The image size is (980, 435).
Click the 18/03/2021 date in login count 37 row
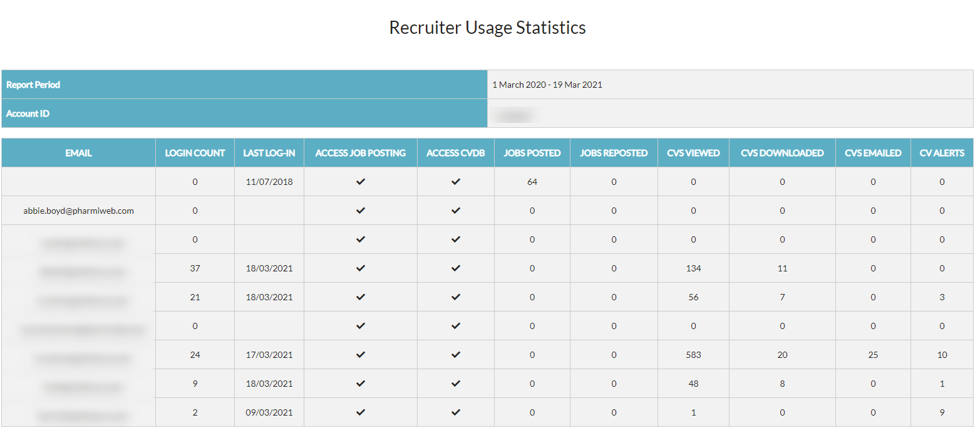(x=269, y=268)
